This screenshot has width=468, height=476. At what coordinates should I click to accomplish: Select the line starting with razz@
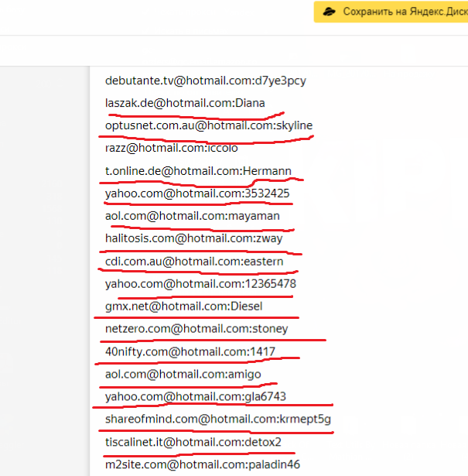tap(172, 148)
